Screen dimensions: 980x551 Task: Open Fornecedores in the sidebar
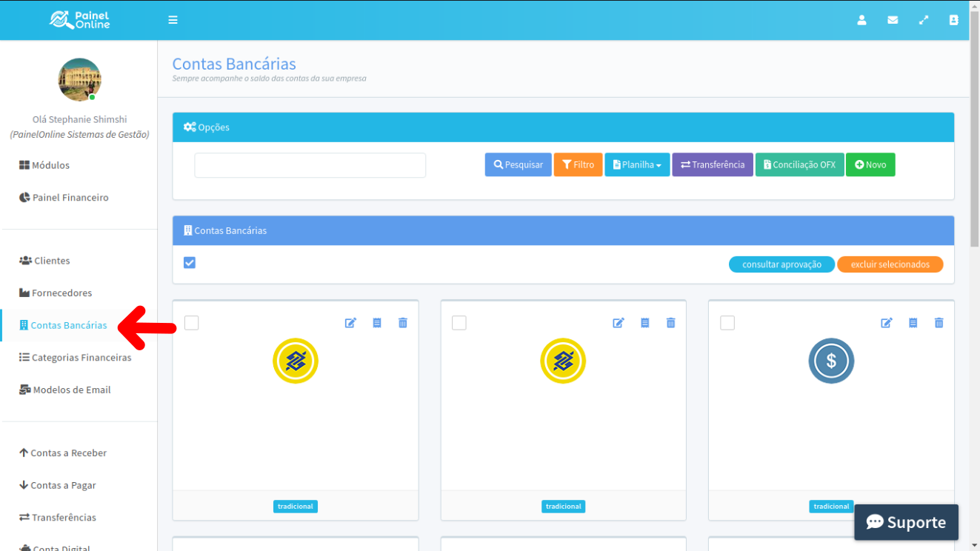[x=56, y=293]
